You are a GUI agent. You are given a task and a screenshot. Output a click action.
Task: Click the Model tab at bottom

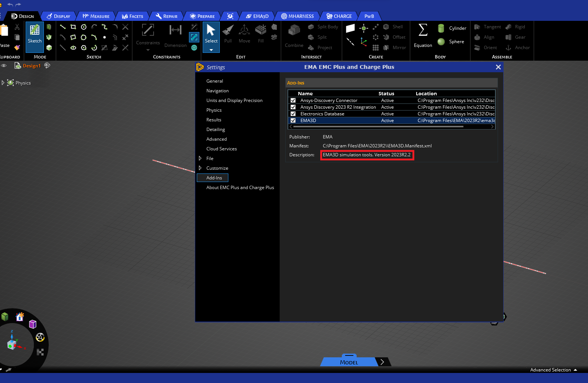coord(349,362)
